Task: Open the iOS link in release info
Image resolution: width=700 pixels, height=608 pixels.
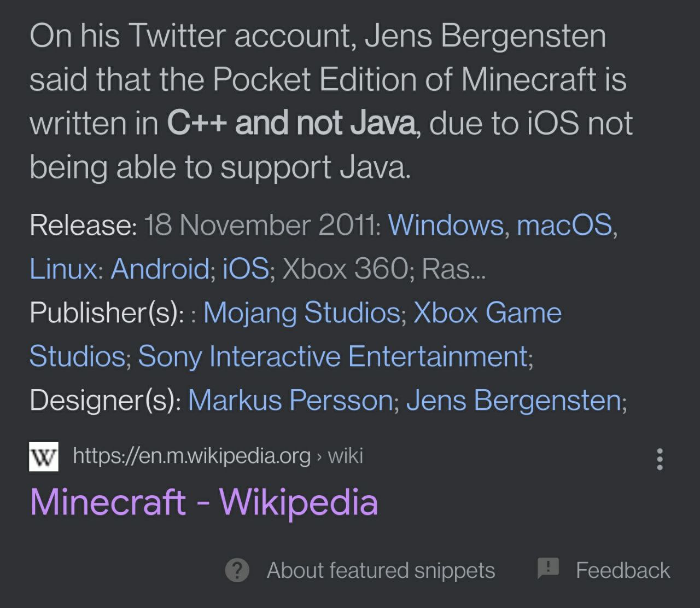Action: (x=246, y=269)
